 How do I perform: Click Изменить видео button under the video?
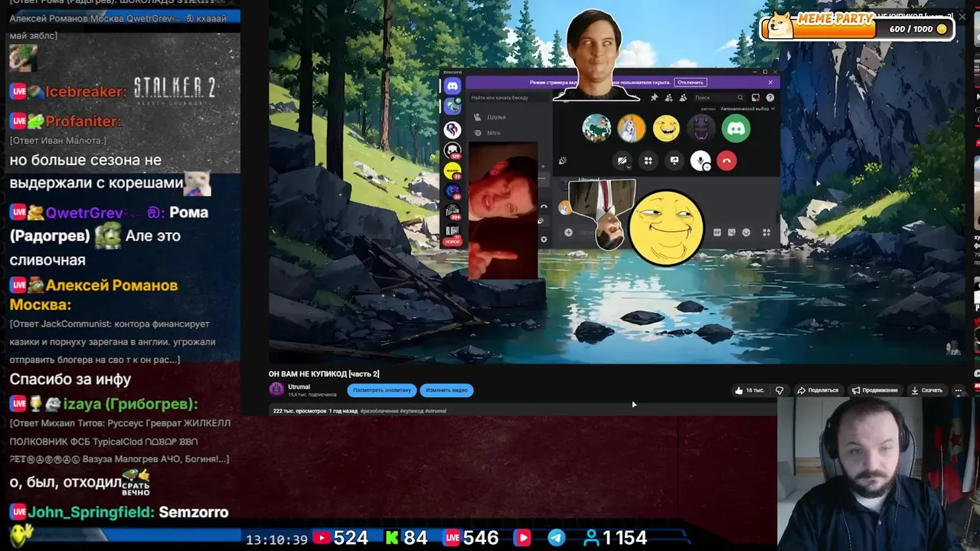point(446,390)
